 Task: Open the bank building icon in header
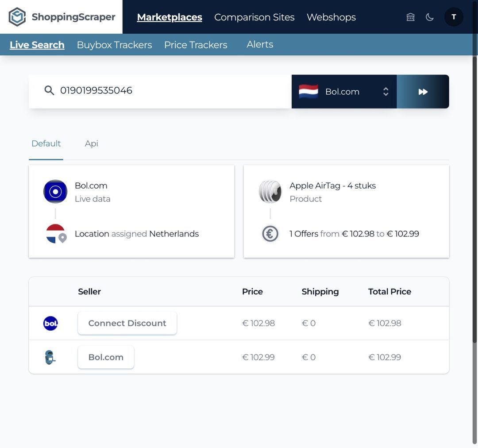[x=410, y=17]
